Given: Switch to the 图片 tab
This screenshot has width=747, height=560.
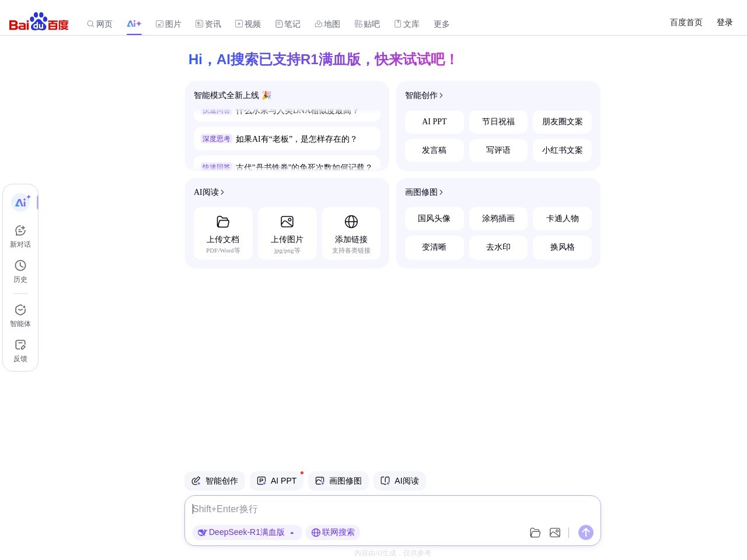Looking at the screenshot, I should pos(169,24).
